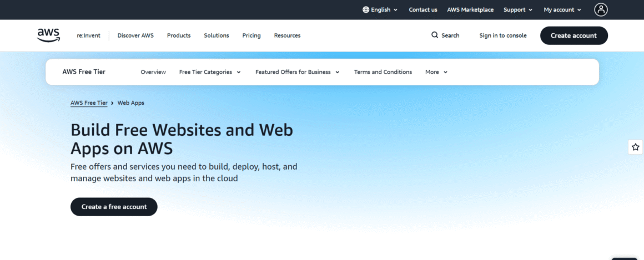Click the heading Build Free Websites and Web Apps

coord(182,139)
